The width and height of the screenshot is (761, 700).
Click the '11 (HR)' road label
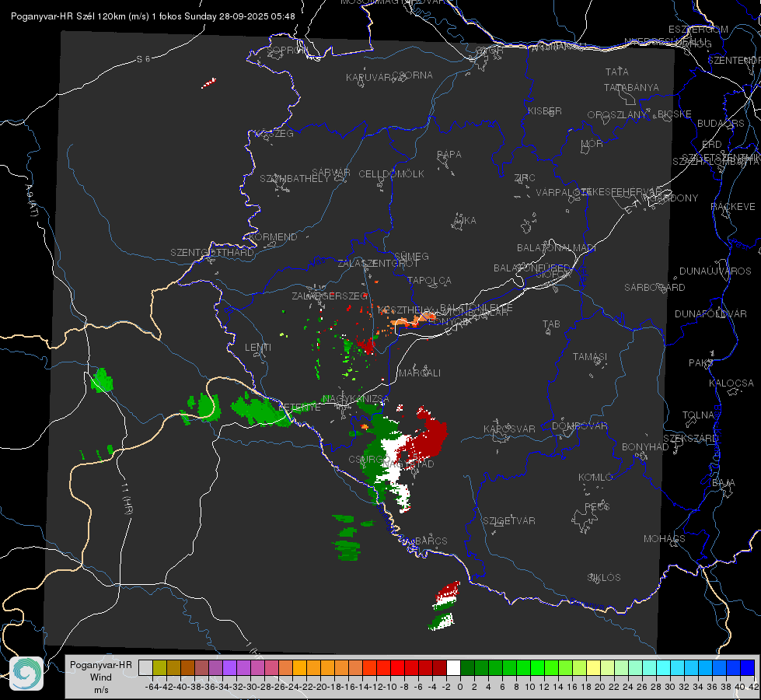click(x=127, y=499)
